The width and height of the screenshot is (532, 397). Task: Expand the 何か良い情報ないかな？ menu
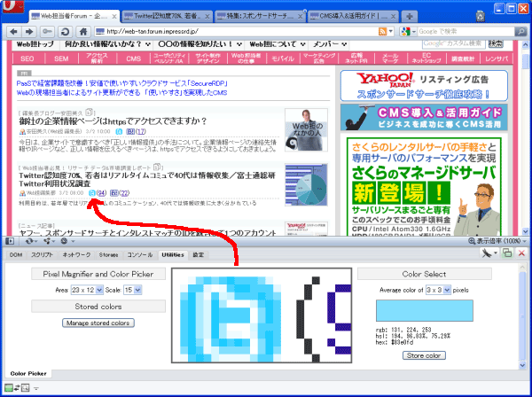[x=107, y=44]
